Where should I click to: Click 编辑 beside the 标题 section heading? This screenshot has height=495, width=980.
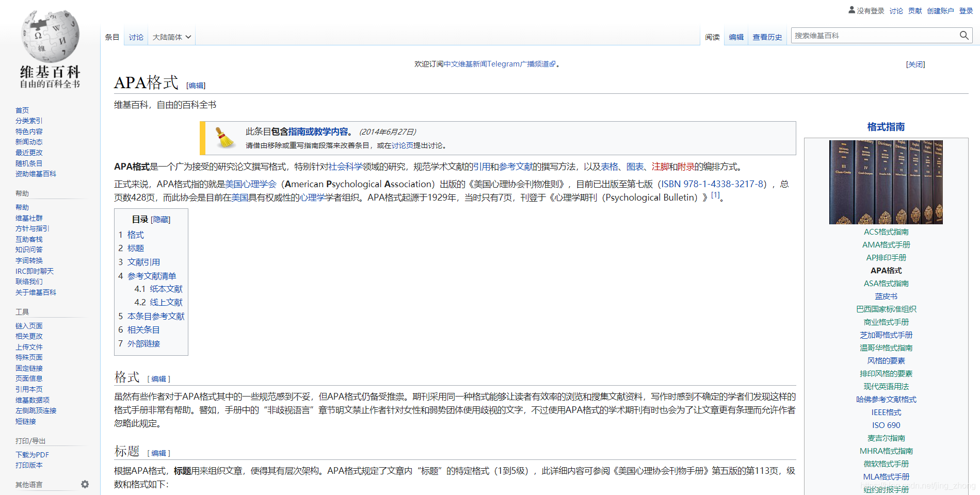159,453
